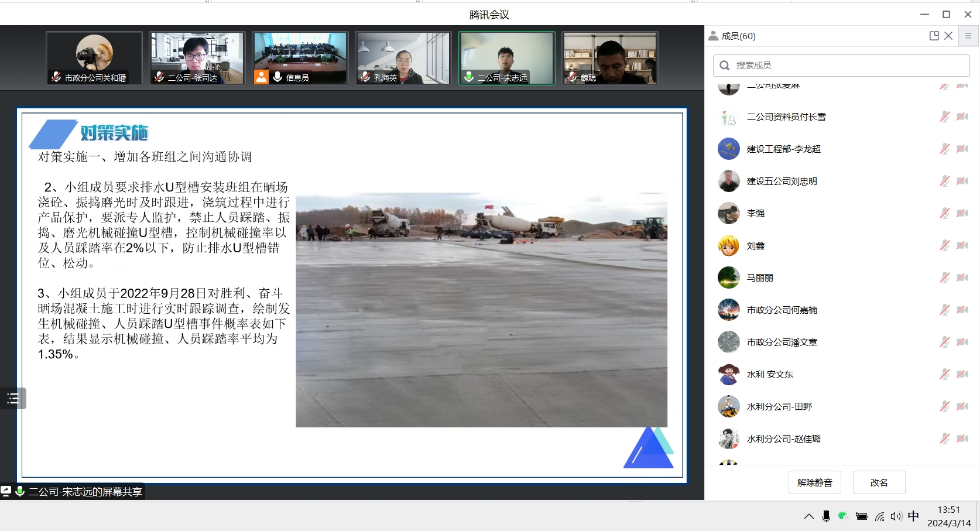Select 孔海英 video thumbnail
The image size is (980, 531).
(x=403, y=58)
